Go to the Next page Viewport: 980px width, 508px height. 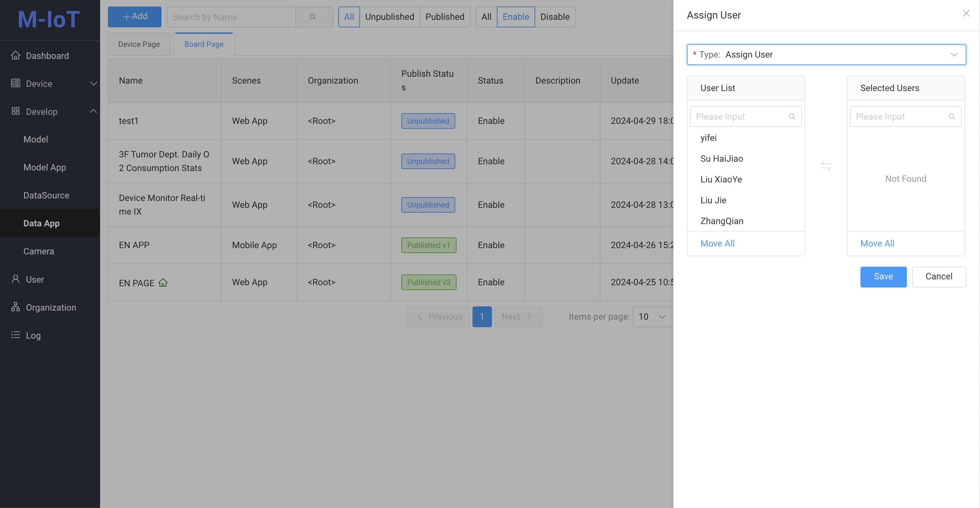[518, 317]
